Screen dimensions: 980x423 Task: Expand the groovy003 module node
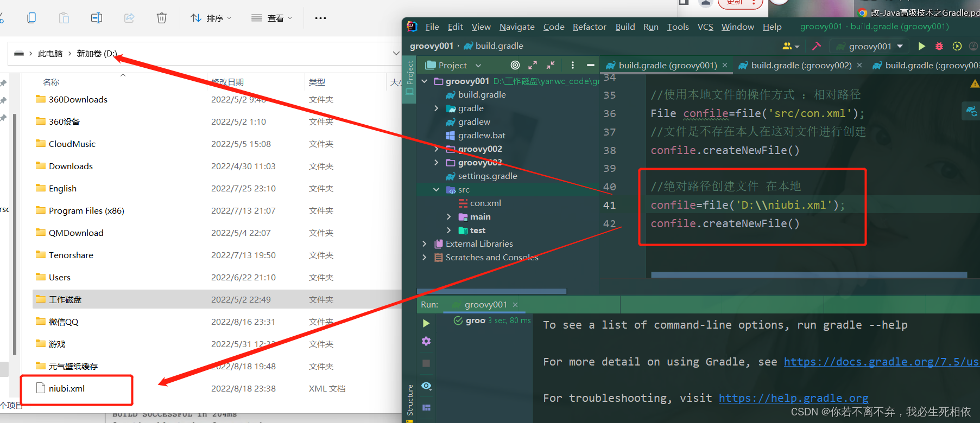[437, 162]
